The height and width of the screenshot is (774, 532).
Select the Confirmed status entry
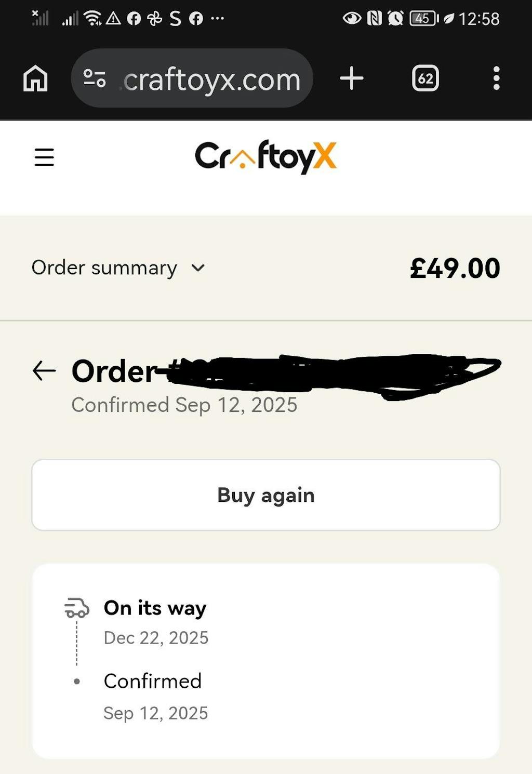click(153, 682)
